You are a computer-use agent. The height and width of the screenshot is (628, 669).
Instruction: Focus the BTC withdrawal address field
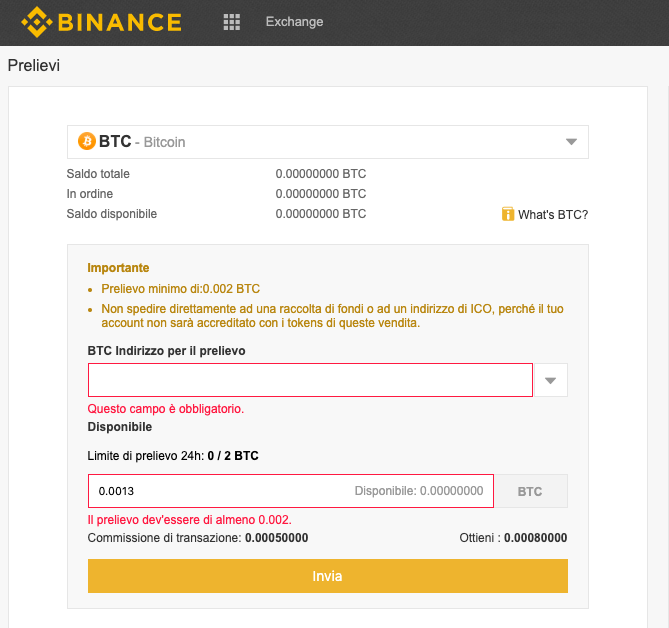point(310,380)
